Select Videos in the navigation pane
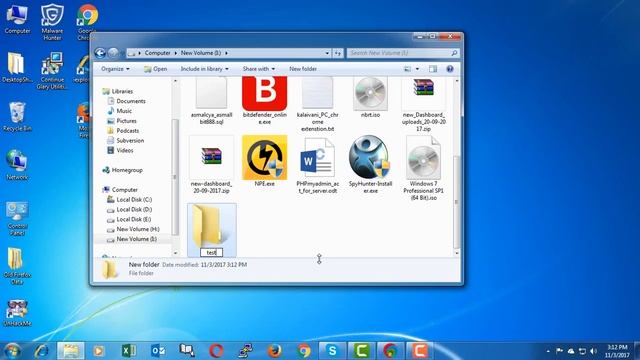The height and width of the screenshot is (360, 640). (125, 150)
